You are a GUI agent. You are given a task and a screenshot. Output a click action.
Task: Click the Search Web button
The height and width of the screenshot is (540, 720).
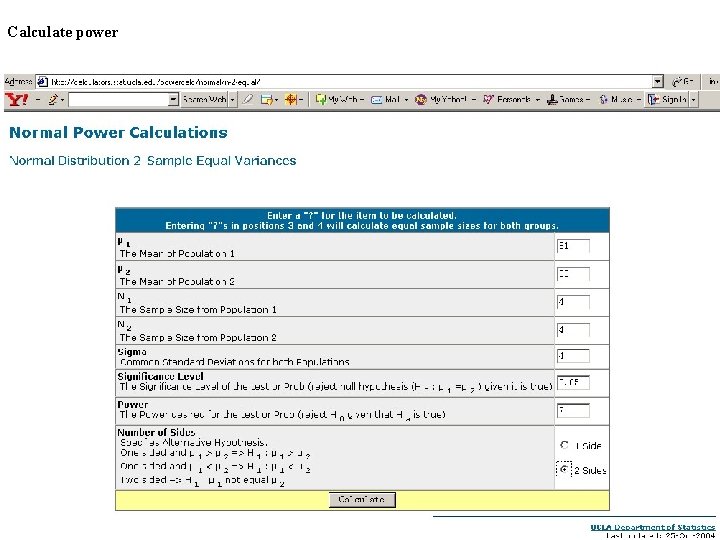205,99
